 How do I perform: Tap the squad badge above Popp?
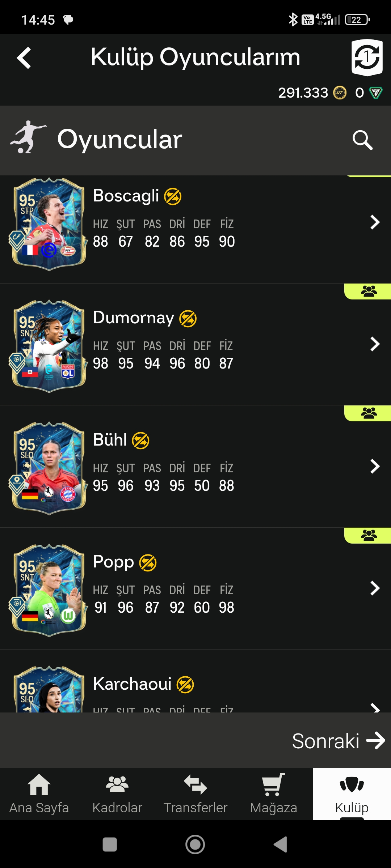(368, 535)
